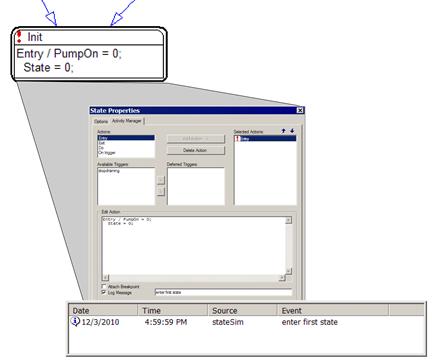Select the Init state title in the diagram

(x=35, y=37)
